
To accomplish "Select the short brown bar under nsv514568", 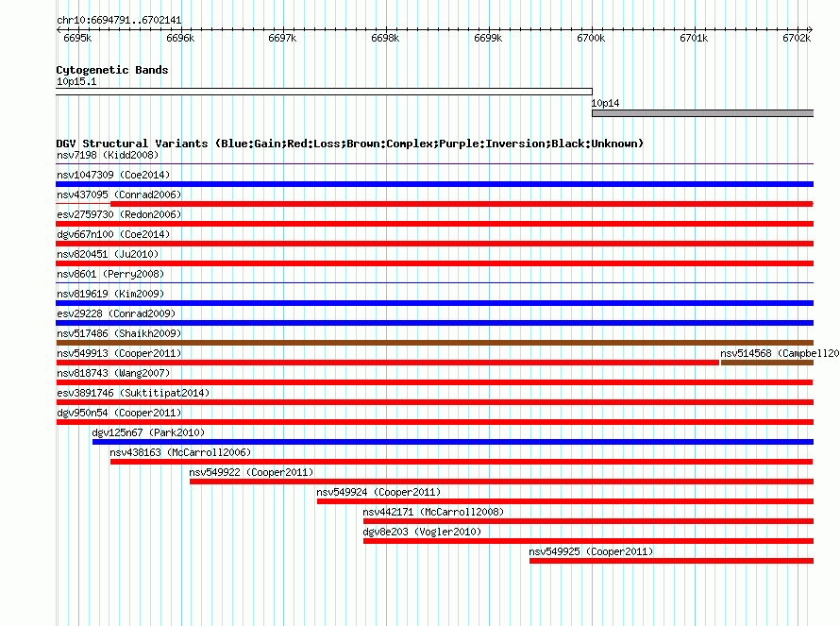I will click(767, 363).
